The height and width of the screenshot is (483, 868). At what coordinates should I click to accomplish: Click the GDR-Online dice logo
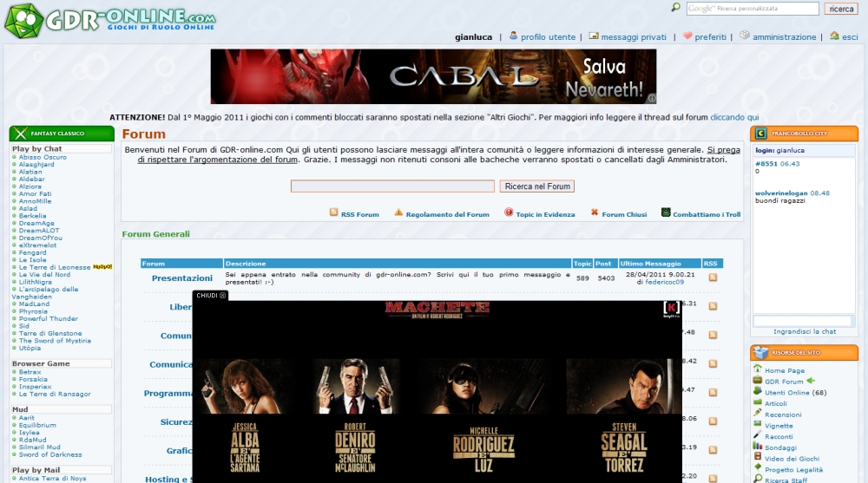pos(23,21)
